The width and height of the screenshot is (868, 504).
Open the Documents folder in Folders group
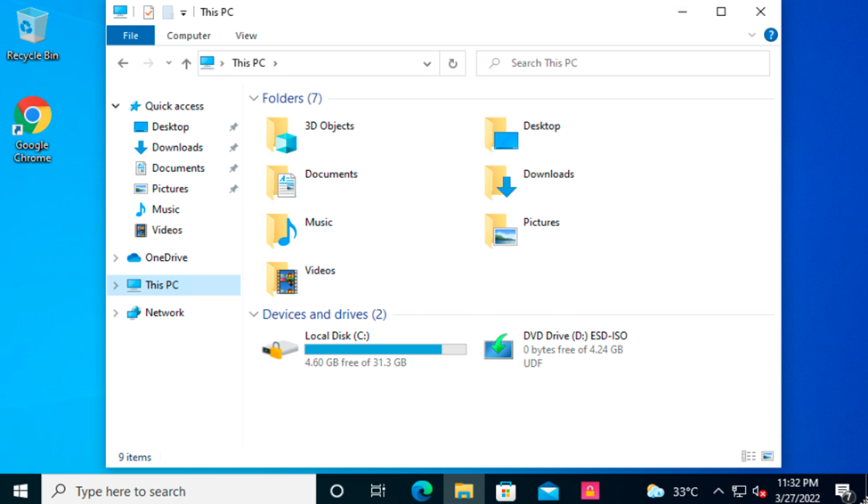click(312, 183)
